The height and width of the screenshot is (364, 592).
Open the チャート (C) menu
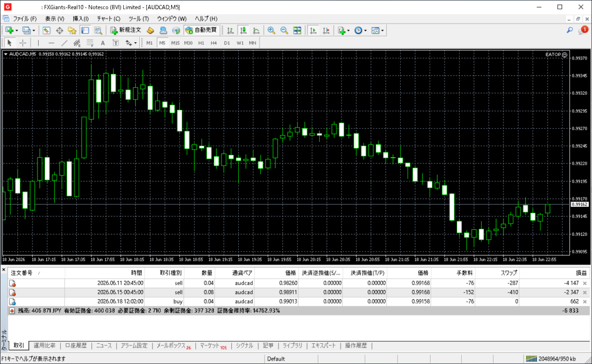pos(108,18)
